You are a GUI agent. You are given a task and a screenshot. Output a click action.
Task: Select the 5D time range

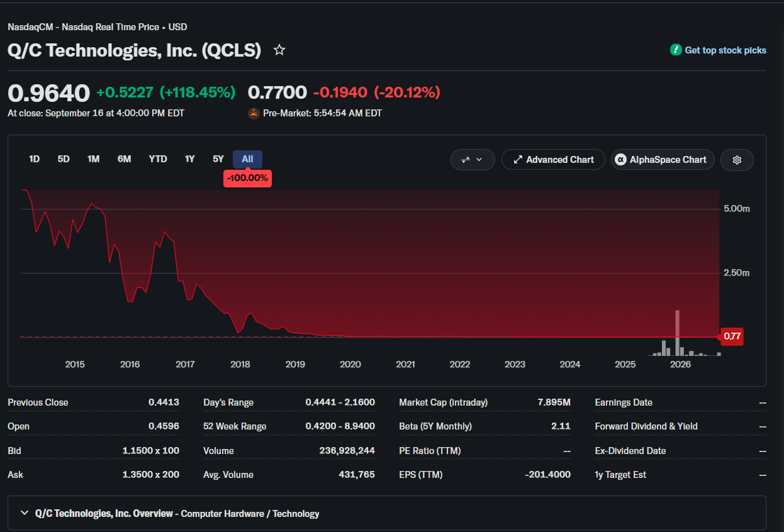click(x=64, y=159)
